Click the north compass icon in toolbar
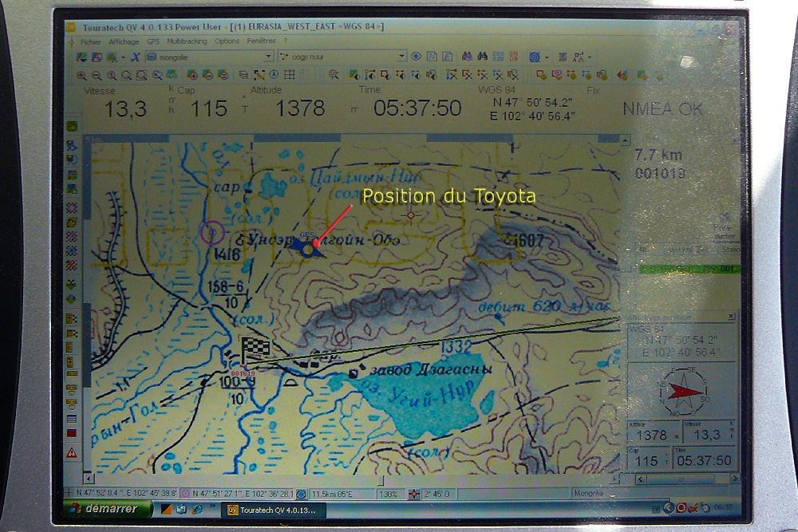Image resolution: width=798 pixels, height=532 pixels. [x=275, y=75]
